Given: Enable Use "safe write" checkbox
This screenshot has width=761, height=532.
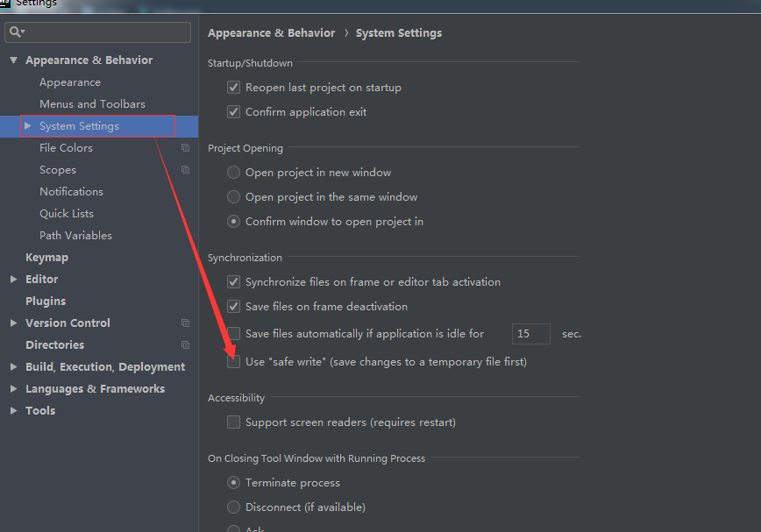Looking at the screenshot, I should pyautogui.click(x=233, y=362).
